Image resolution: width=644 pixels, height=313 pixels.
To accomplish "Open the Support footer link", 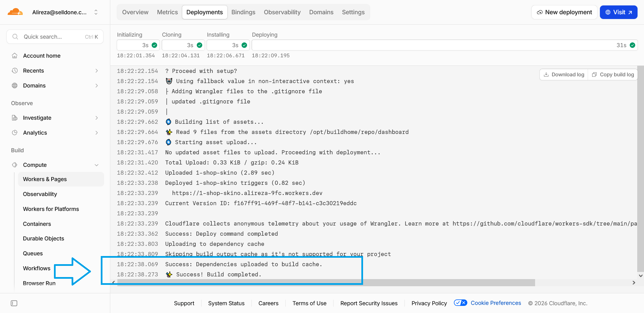I will pos(184,303).
